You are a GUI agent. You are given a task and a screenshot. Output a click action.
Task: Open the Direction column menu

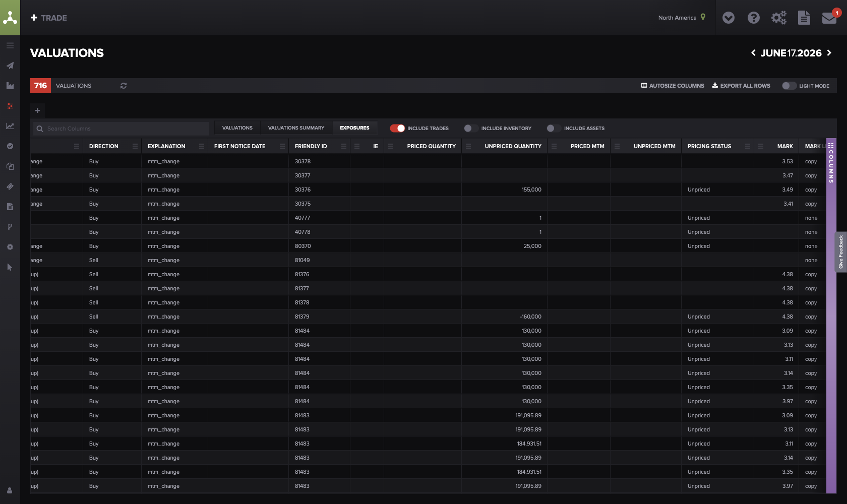point(135,146)
